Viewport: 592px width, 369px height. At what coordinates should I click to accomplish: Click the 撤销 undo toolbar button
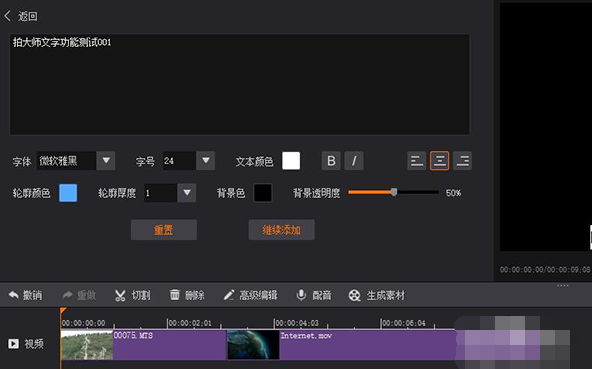25,295
